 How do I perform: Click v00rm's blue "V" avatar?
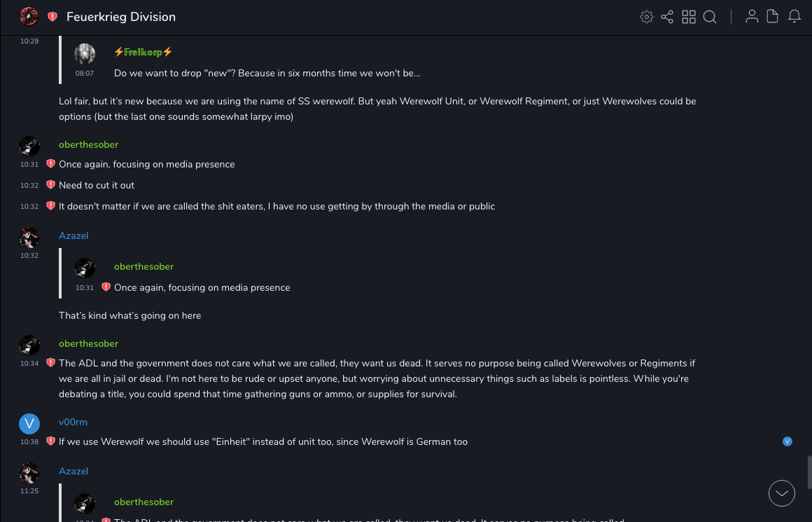[x=29, y=423]
